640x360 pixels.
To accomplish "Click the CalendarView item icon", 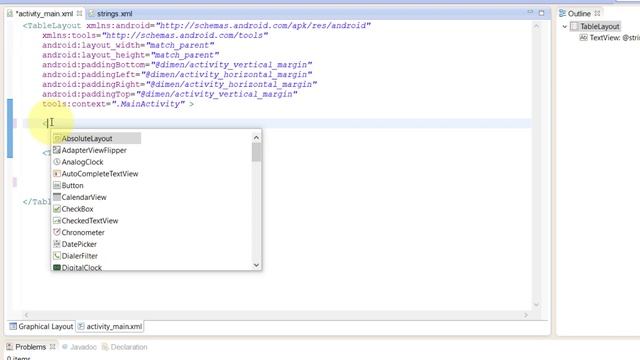I will [x=57, y=197].
